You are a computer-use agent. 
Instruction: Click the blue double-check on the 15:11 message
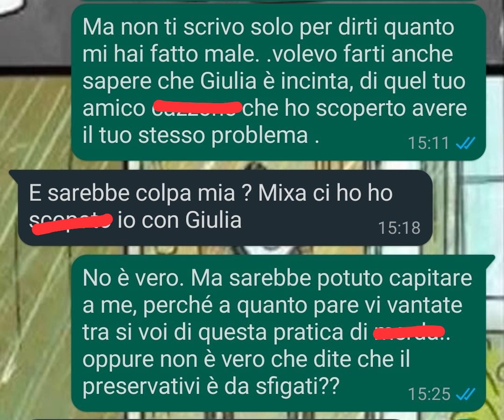click(x=465, y=143)
